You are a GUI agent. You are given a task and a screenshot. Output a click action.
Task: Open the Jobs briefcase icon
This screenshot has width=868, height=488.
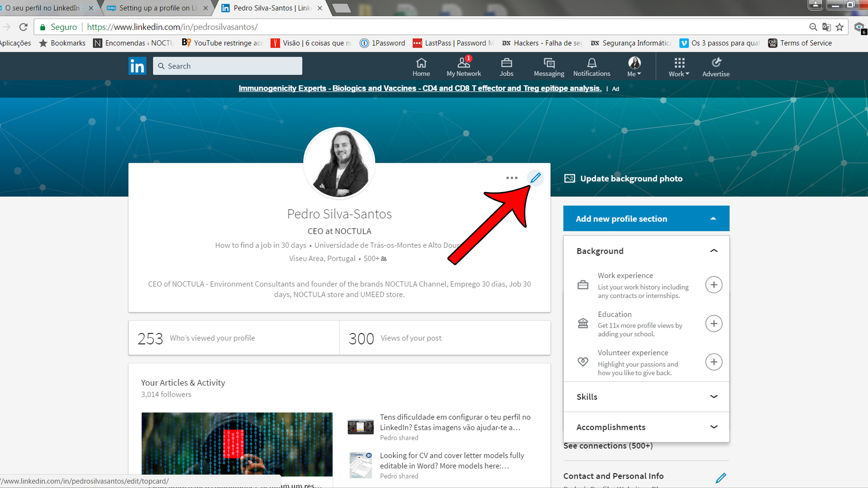pyautogui.click(x=506, y=67)
